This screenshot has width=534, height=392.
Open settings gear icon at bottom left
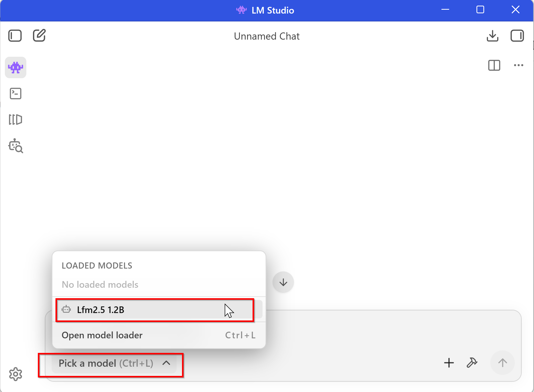(x=16, y=374)
